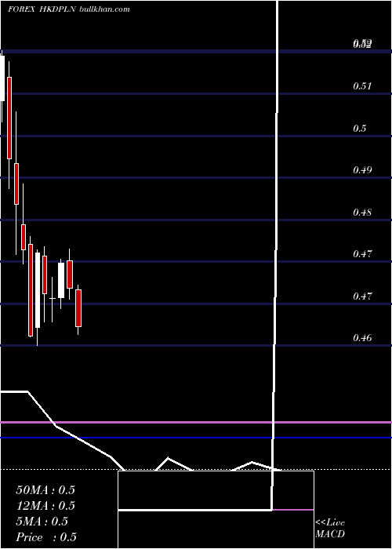Click the 5MA : 0.5 readout
Viewport: 392px width, 549px height.
[x=42, y=522]
